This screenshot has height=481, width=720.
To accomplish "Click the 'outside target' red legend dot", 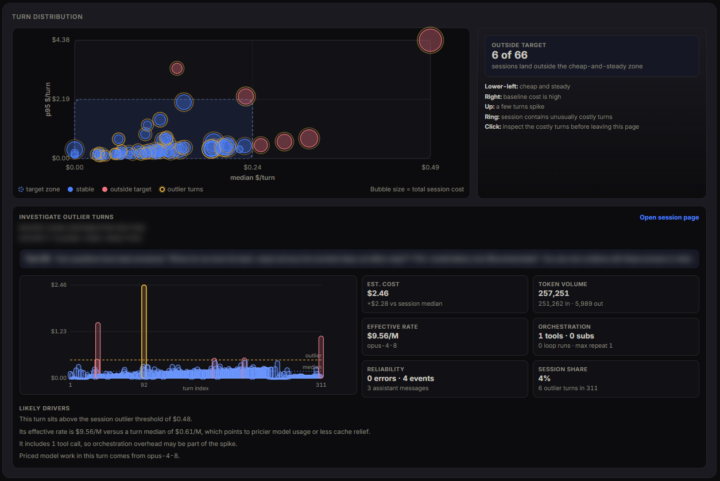I will pyautogui.click(x=105, y=189).
